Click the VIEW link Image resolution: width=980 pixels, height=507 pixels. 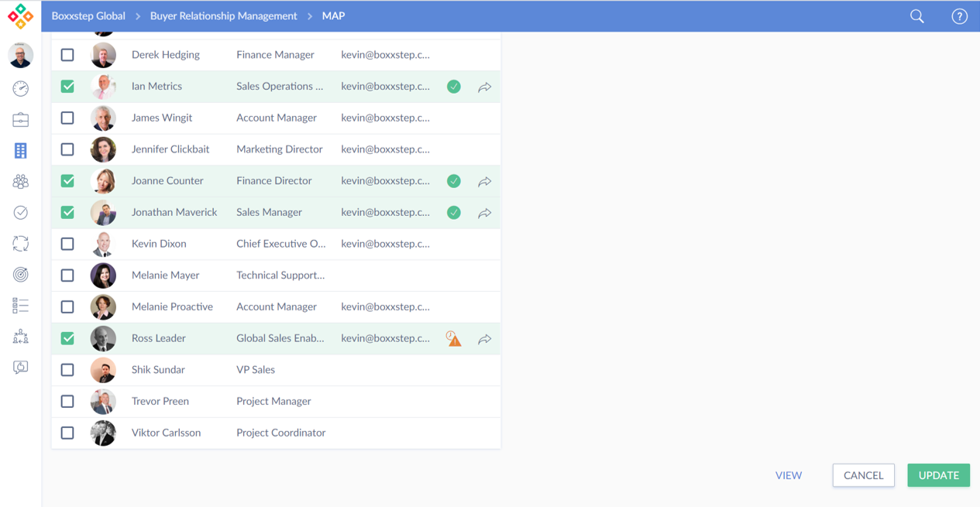[x=789, y=475]
